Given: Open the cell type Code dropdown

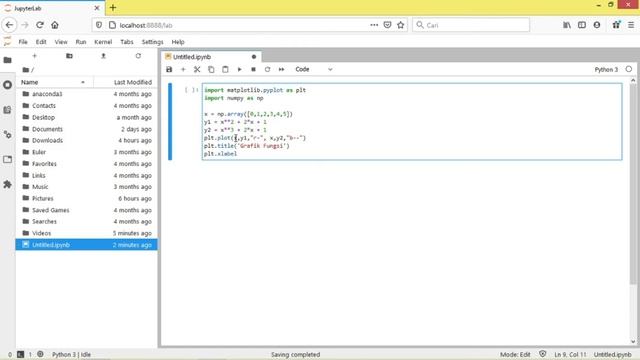Looking at the screenshot, I should pos(313,69).
